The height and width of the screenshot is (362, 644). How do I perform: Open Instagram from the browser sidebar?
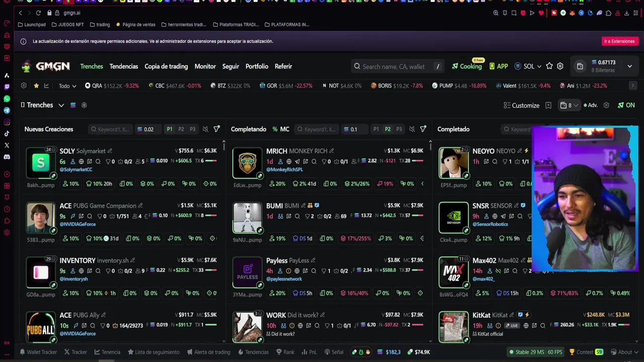coord(7,122)
